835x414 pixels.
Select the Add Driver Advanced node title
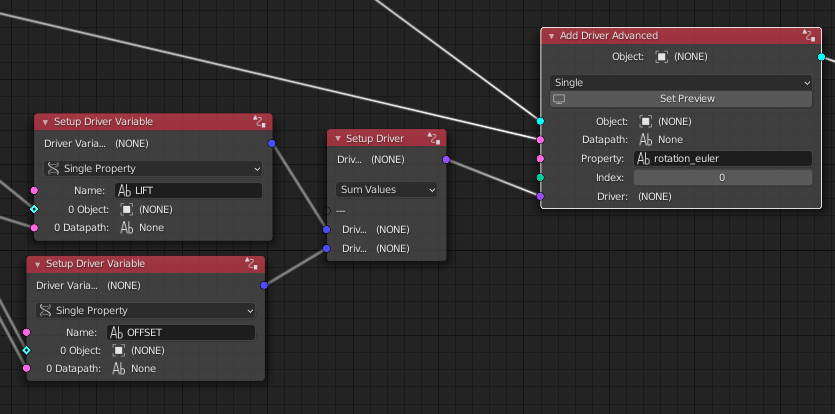[609, 36]
